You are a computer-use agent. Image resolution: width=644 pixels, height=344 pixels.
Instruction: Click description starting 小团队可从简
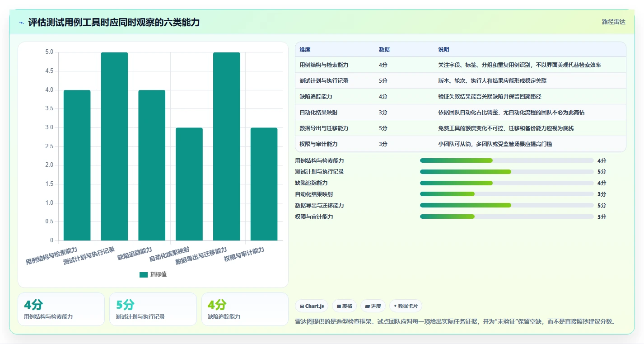(x=495, y=144)
